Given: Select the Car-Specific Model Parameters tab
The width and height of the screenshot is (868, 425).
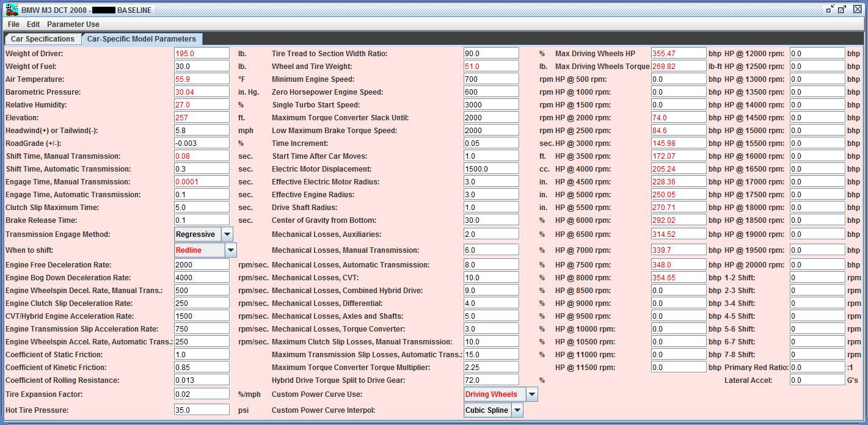Looking at the screenshot, I should [x=141, y=39].
